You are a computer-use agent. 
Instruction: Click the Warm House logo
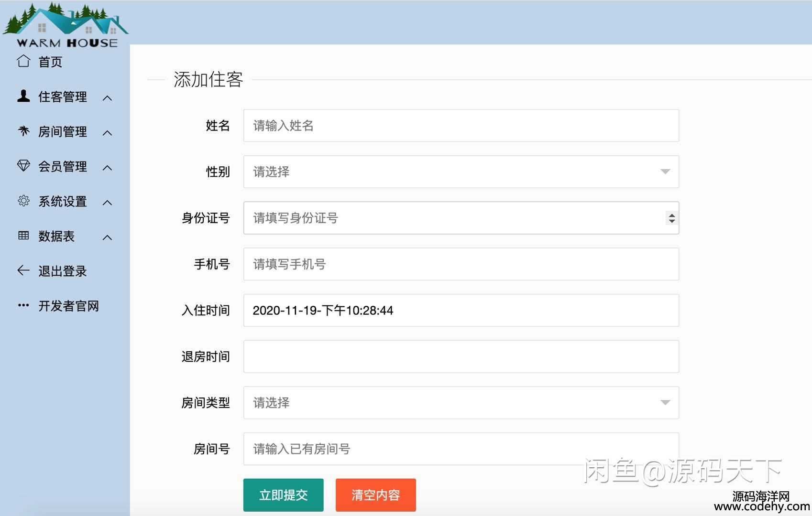coord(66,25)
